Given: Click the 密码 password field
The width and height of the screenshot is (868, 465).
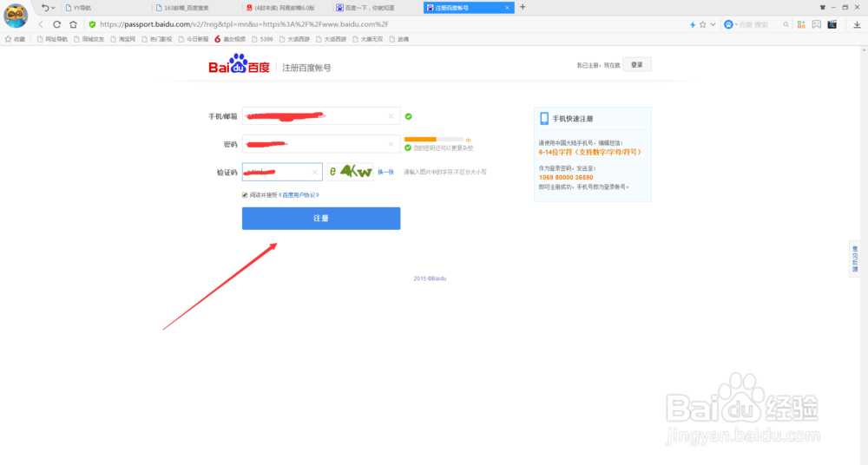Looking at the screenshot, I should pos(321,144).
